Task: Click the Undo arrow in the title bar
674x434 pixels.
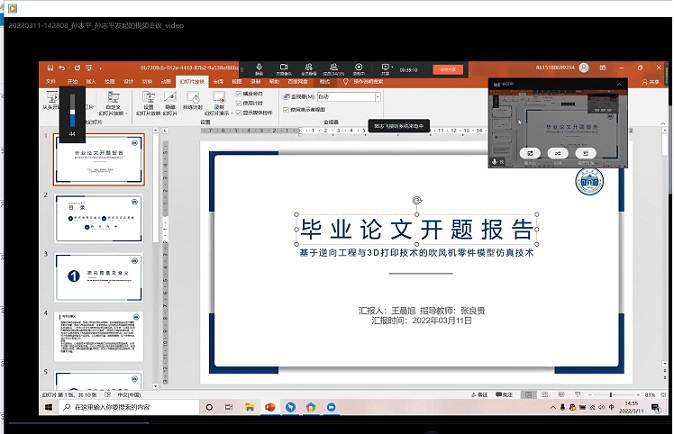Action: [62, 68]
